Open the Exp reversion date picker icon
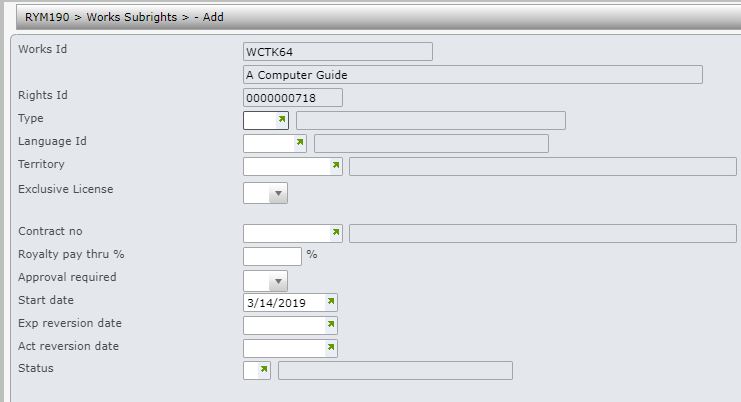This screenshot has width=741, height=402. (331, 324)
